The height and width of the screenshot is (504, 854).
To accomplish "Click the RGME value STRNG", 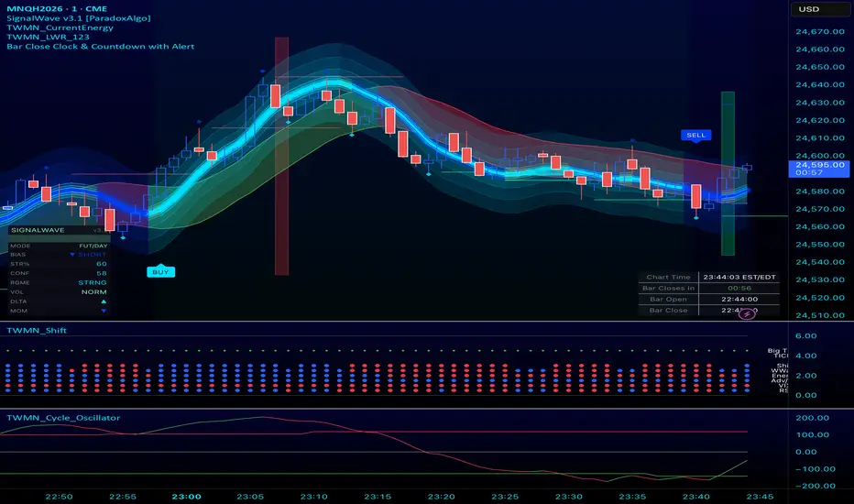I will pyautogui.click(x=93, y=282).
